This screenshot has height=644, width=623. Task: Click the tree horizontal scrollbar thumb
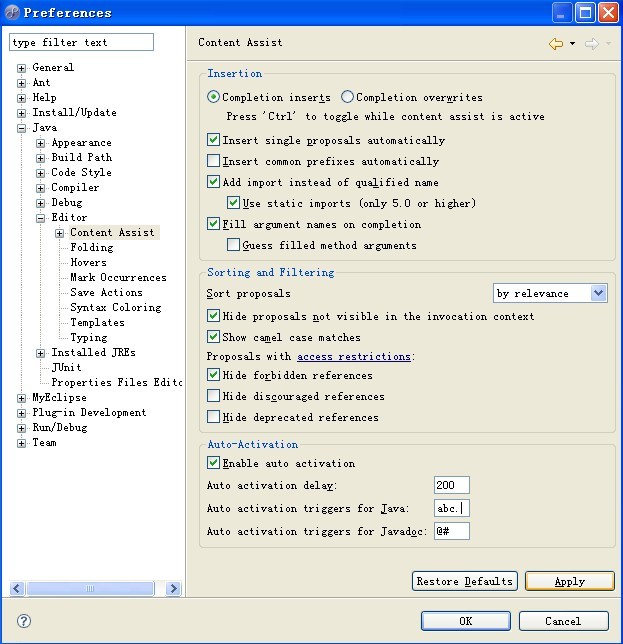(x=90, y=589)
